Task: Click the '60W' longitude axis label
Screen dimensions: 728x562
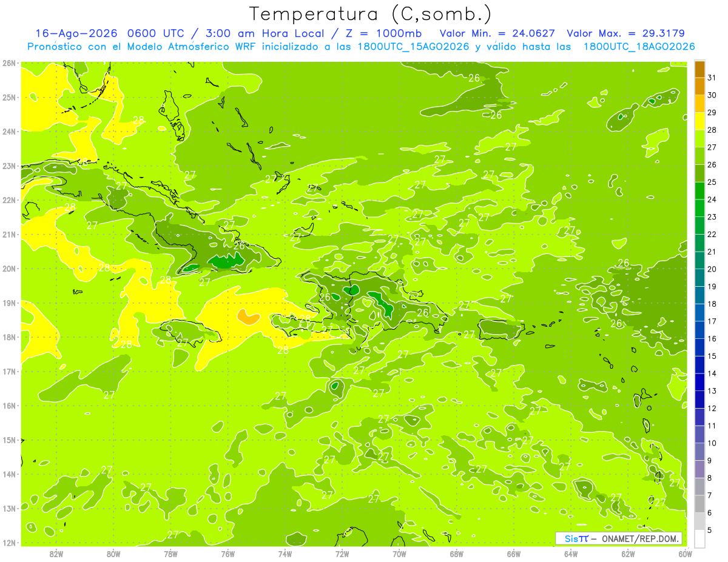Action: [685, 554]
